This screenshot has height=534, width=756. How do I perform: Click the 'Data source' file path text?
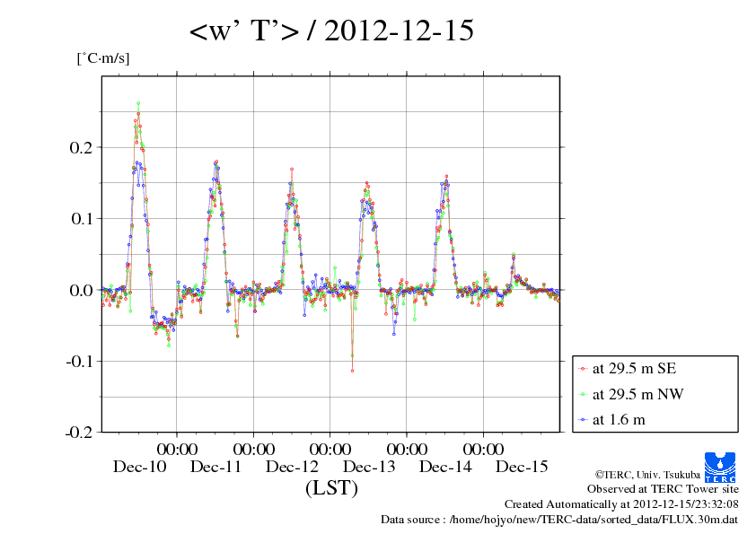[x=559, y=520]
